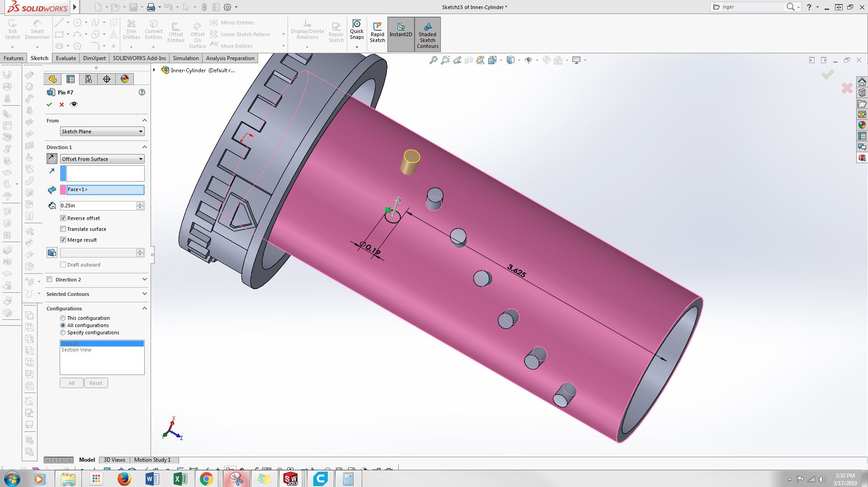Collapse the Direction 1 section

tap(145, 147)
